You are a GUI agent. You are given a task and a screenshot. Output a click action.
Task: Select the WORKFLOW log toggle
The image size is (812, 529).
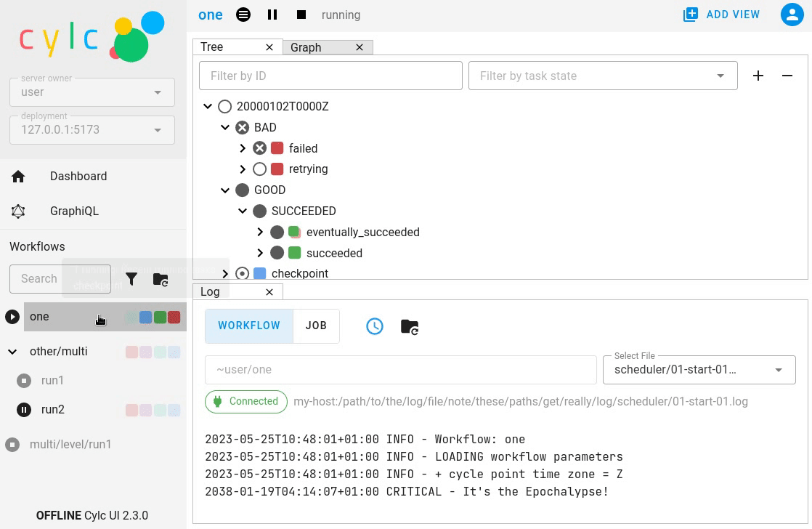(249, 326)
